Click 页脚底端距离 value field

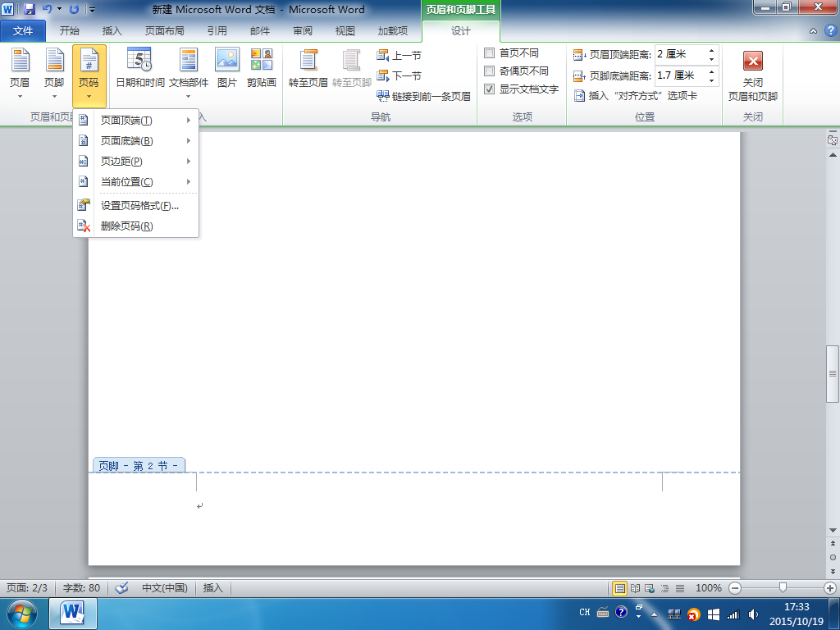click(680, 75)
